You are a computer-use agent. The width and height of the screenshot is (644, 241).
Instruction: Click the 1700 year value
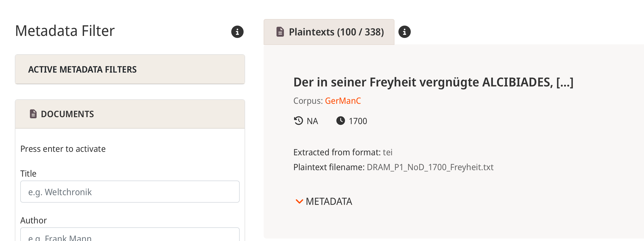tap(358, 121)
